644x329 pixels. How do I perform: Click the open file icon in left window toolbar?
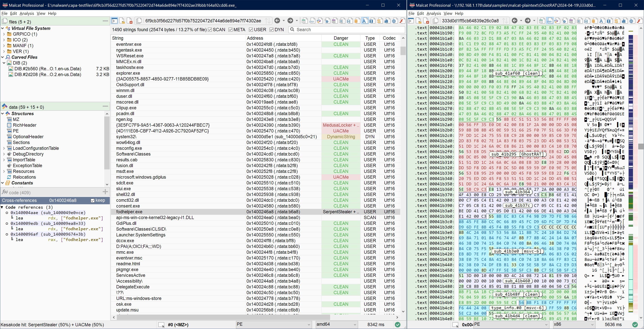coord(122,21)
